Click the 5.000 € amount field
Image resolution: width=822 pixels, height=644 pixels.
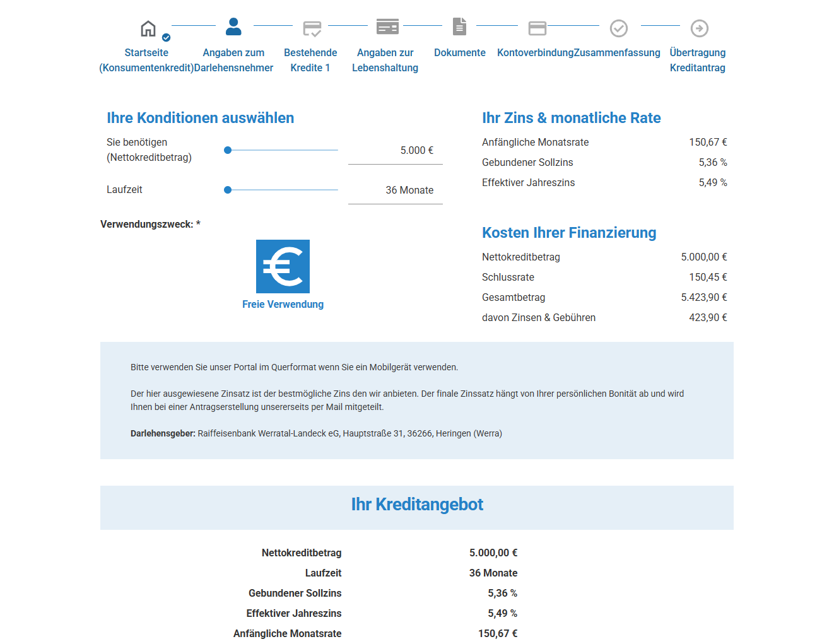pos(396,151)
